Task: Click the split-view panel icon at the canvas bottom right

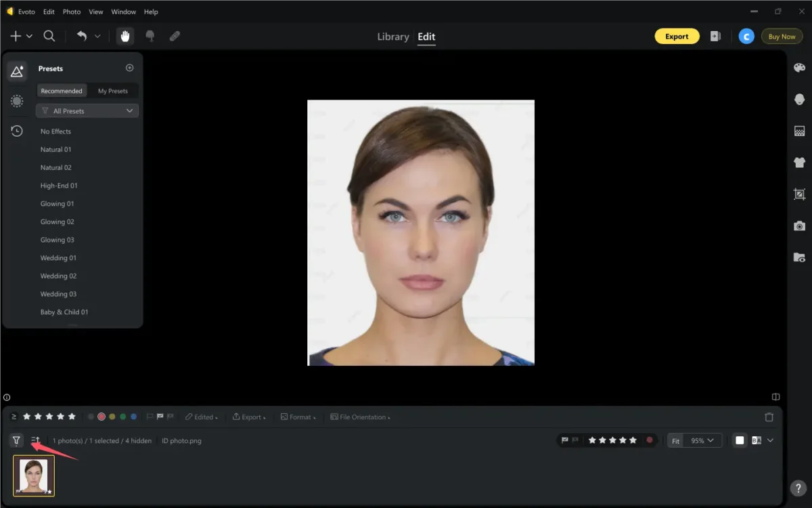Action: pos(776,397)
